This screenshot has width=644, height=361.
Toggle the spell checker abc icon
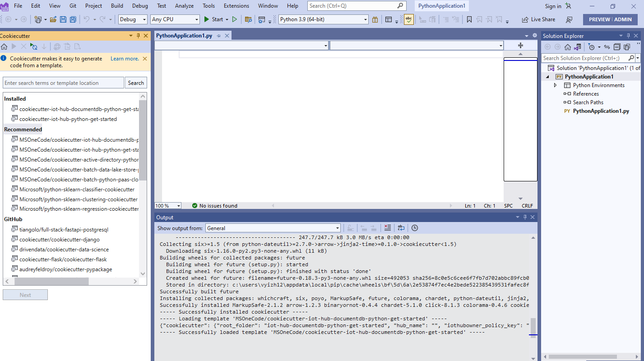click(408, 19)
